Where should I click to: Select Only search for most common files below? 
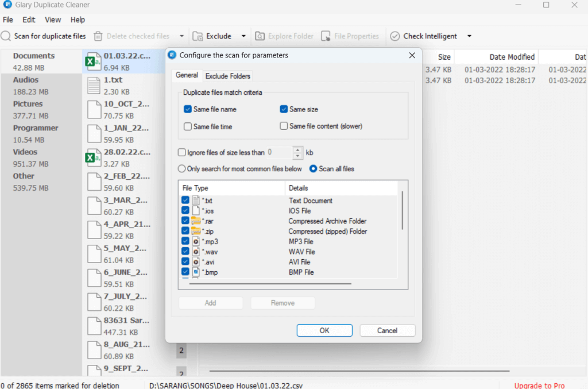(182, 169)
